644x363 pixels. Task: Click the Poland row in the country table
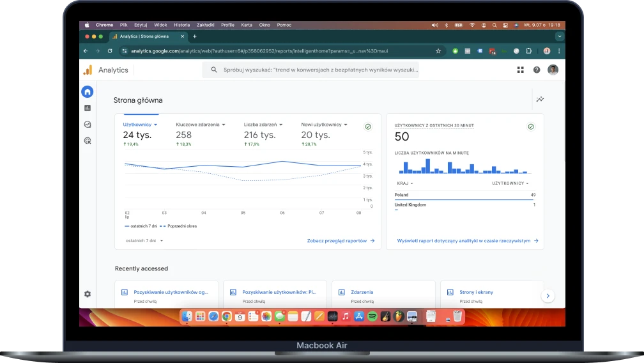(465, 195)
